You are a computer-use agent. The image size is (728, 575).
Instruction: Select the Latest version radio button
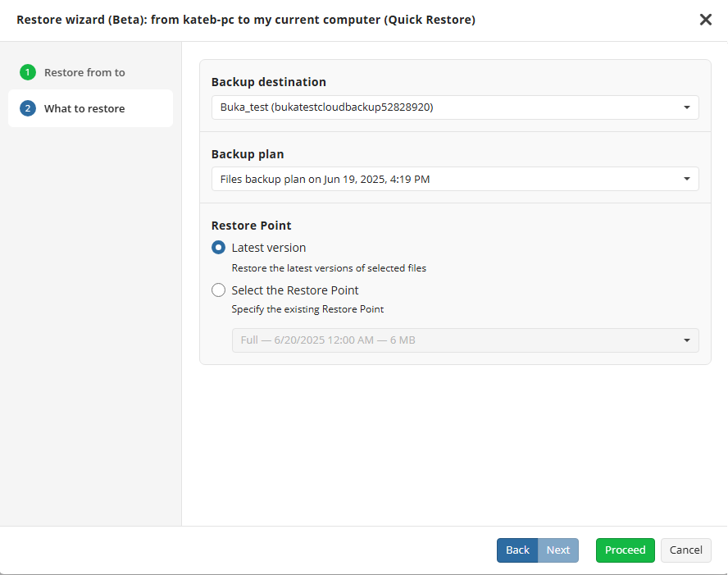point(219,248)
